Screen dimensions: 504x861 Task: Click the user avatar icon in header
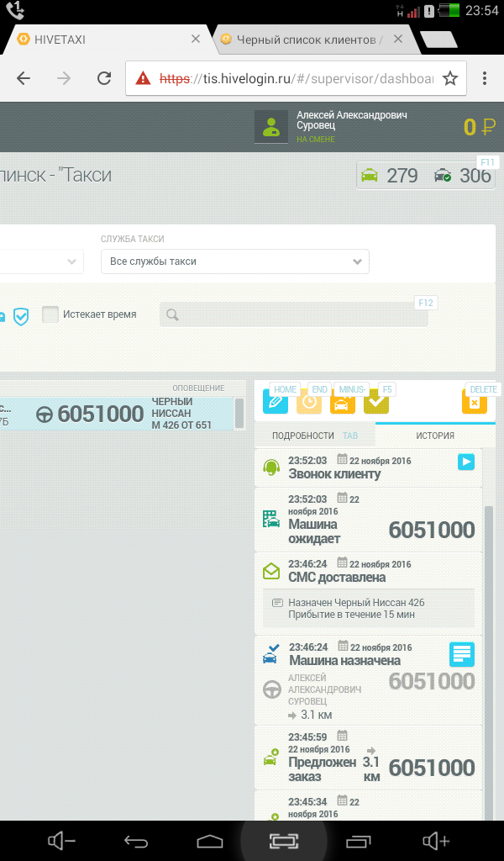[270, 127]
